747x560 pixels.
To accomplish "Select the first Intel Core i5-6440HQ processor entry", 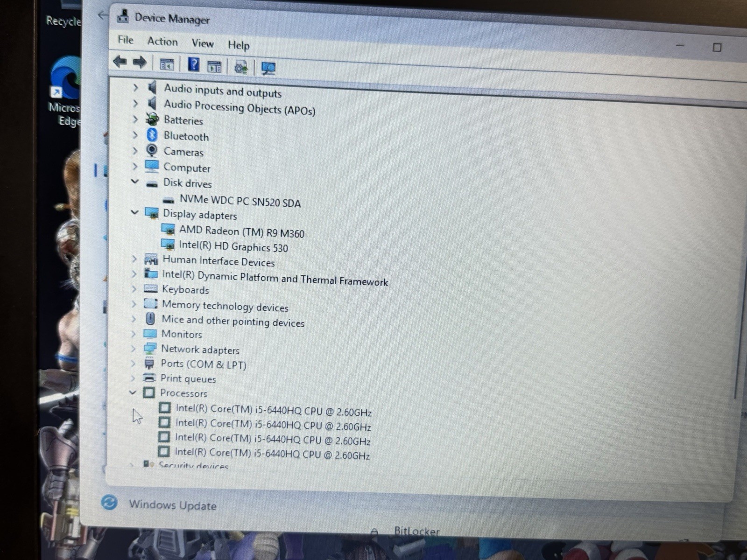I will 274,410.
